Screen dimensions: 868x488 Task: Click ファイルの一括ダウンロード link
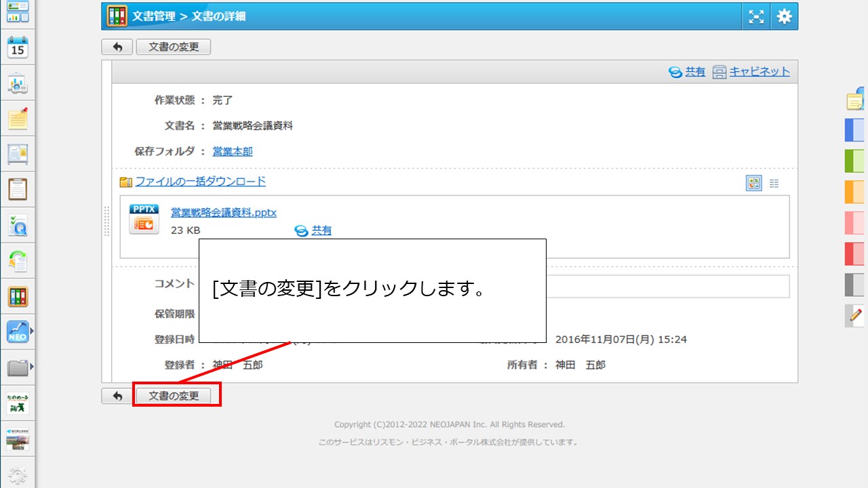click(x=200, y=181)
